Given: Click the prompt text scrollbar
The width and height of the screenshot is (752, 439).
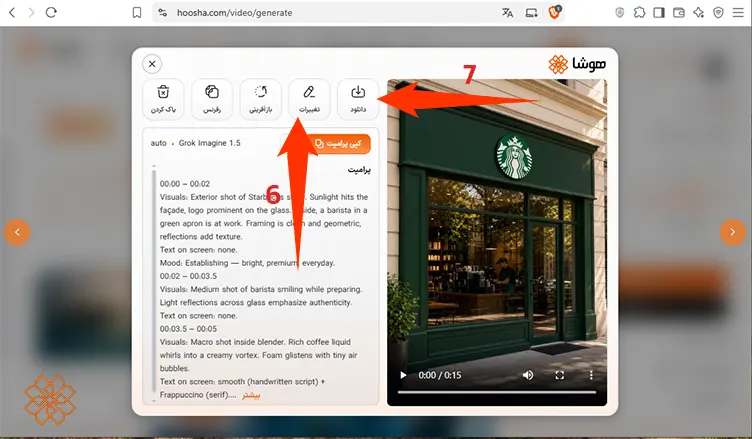Looking at the screenshot, I should pyautogui.click(x=153, y=283).
